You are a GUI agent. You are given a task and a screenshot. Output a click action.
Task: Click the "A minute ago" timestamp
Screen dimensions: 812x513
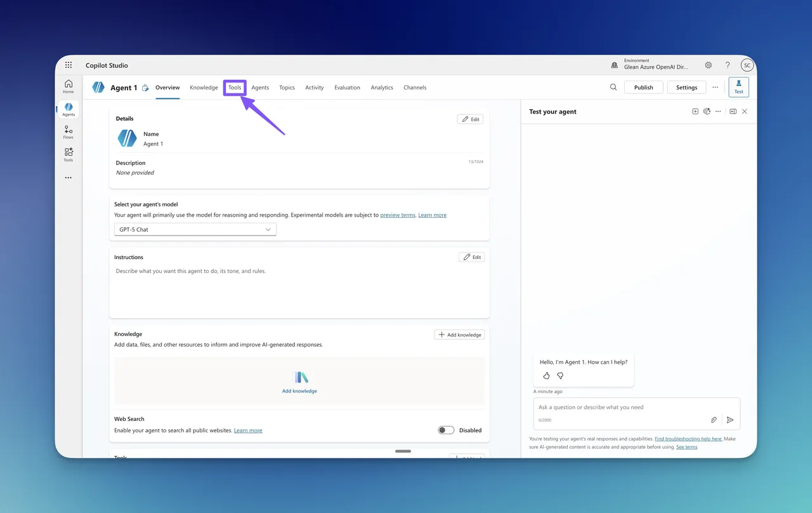tap(547, 392)
